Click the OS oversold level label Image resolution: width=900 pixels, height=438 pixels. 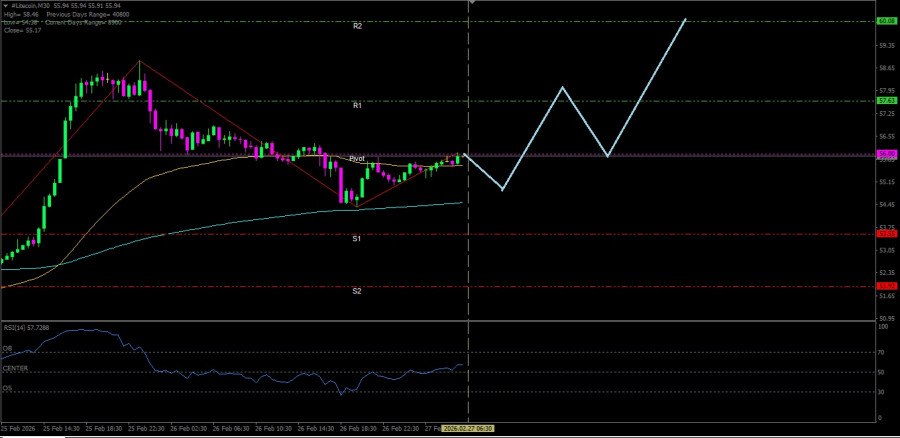point(7,388)
